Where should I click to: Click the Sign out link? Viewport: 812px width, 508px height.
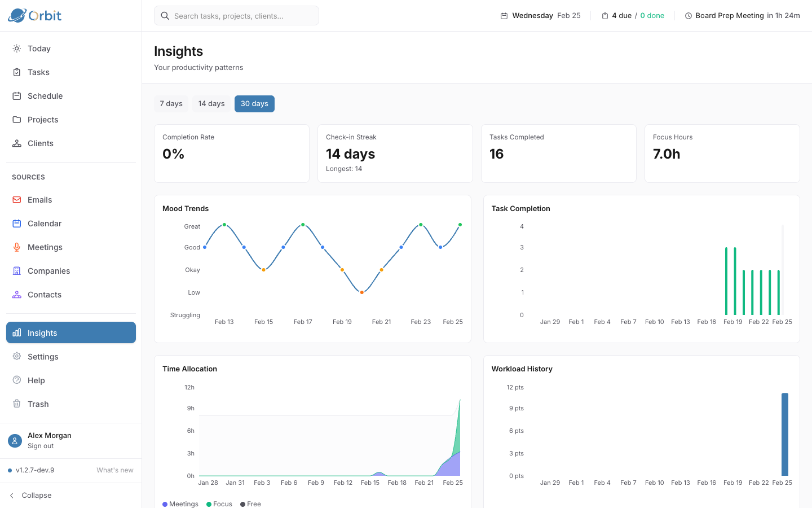[x=40, y=445]
